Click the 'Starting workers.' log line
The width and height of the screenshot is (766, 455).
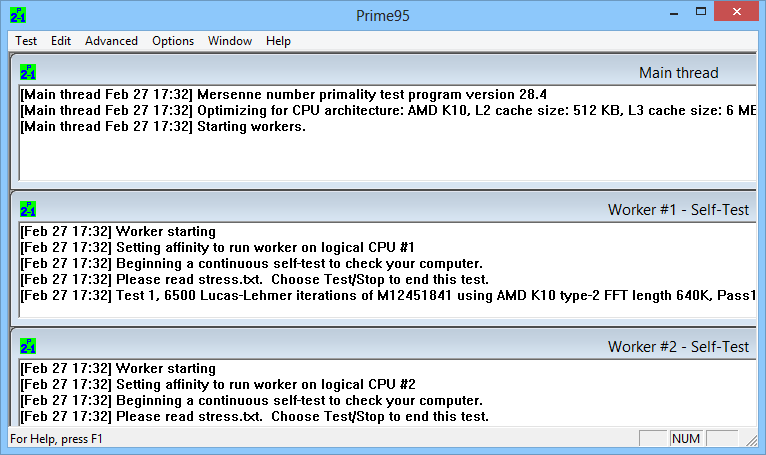pyautogui.click(x=163, y=127)
